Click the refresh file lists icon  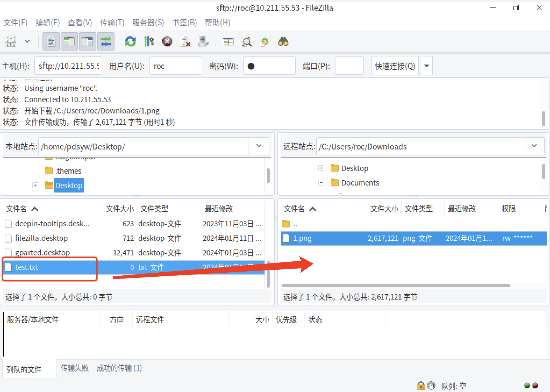[x=130, y=42]
